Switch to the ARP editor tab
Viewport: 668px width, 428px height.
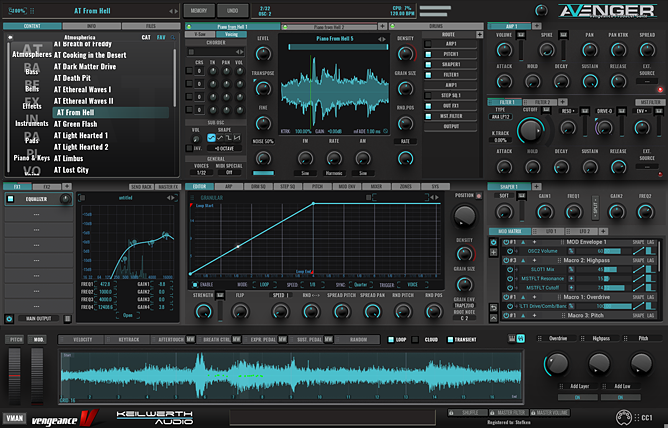[x=229, y=187]
